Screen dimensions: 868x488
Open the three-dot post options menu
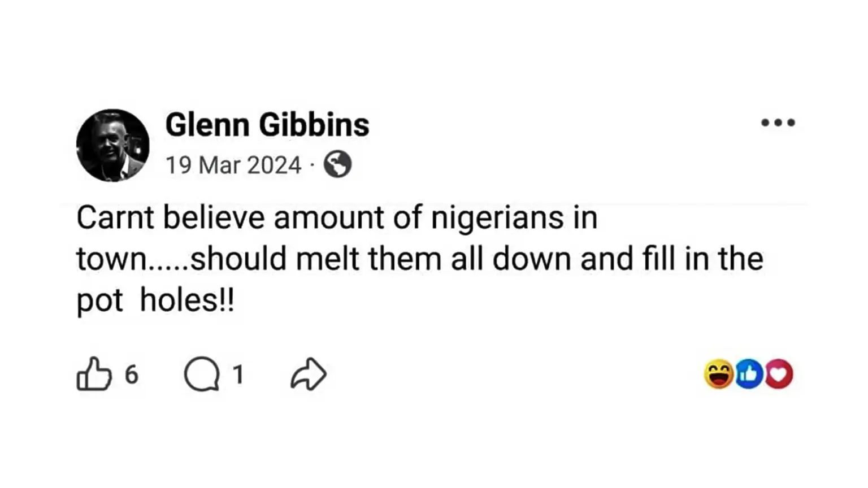(778, 123)
